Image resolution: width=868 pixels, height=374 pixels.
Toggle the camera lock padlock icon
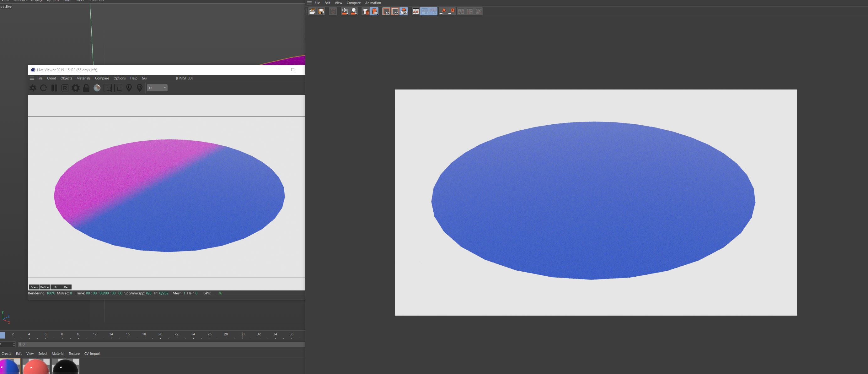[86, 88]
